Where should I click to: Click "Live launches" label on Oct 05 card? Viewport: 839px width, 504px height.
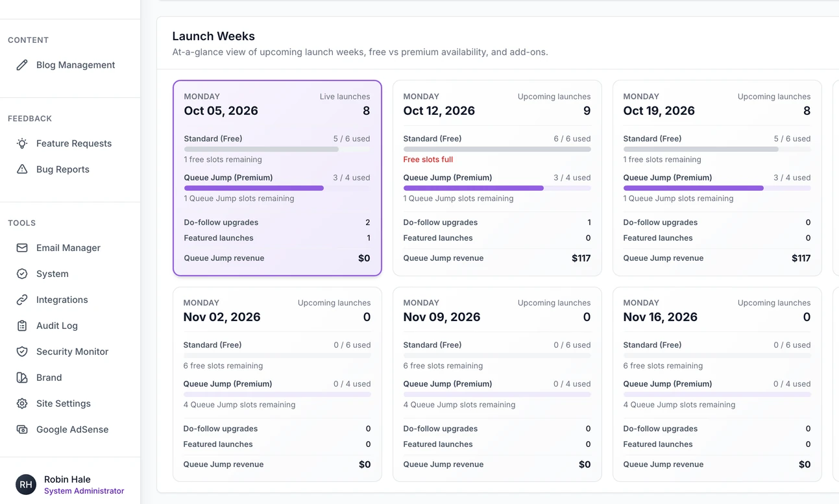pyautogui.click(x=345, y=97)
